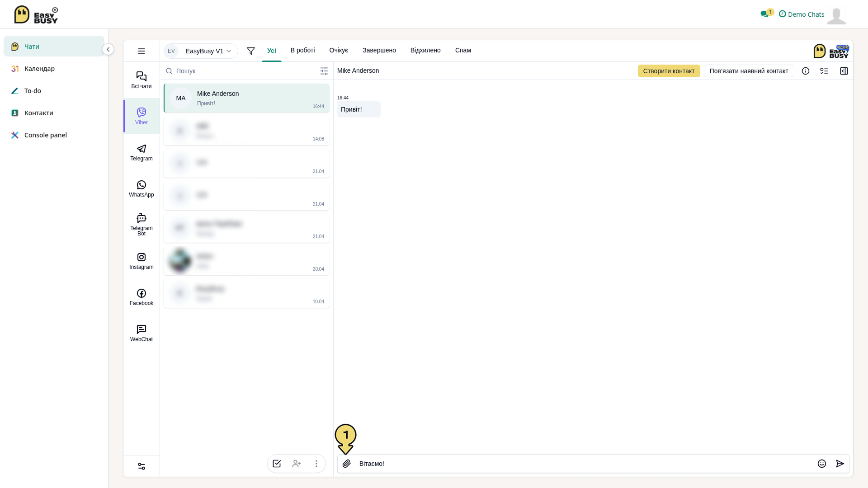Viewport: 868px width, 488px height.
Task: Open Календар in the left menu
Action: (x=54, y=69)
